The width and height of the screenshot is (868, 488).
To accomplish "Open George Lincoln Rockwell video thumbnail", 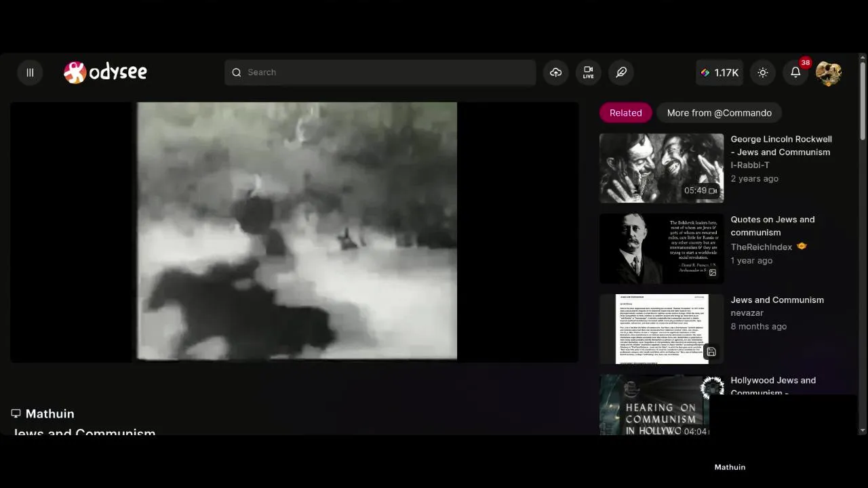I will (x=661, y=167).
